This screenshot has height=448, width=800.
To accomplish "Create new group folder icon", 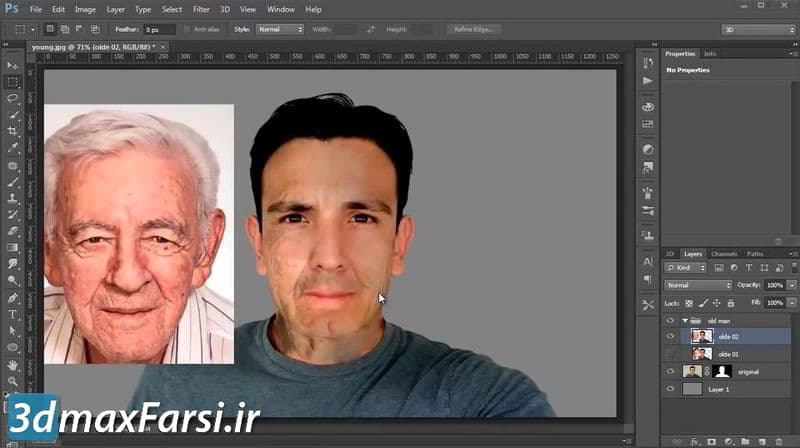I will tap(745, 441).
